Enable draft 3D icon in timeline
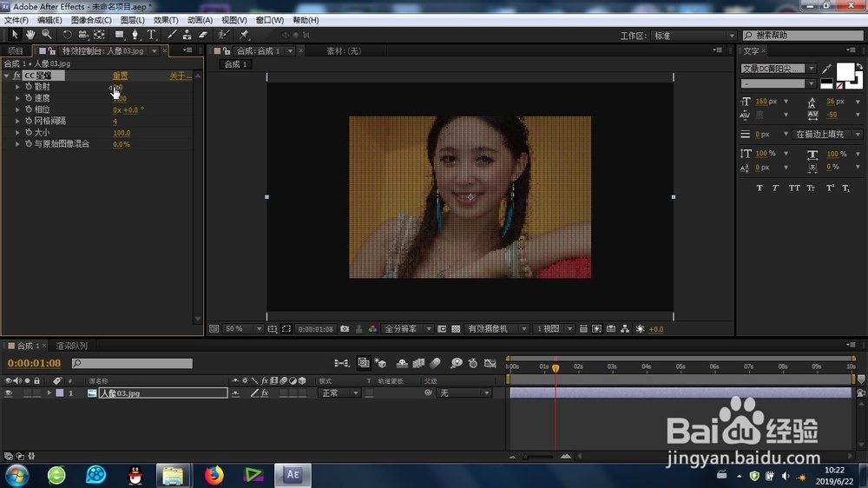 [380, 363]
